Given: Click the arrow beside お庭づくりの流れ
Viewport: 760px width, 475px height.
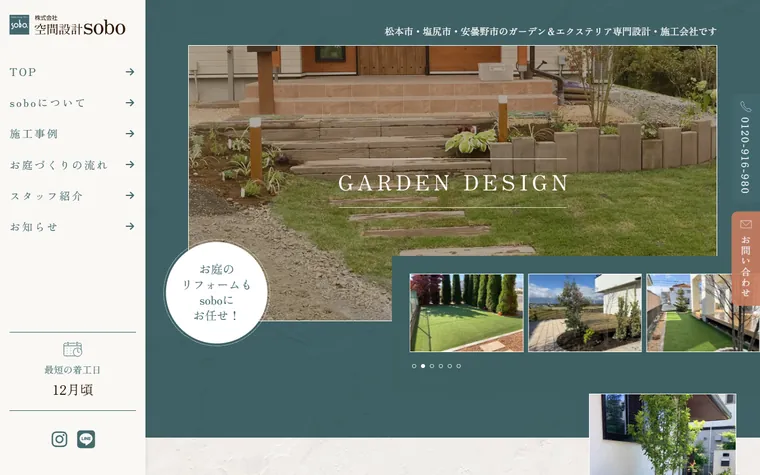Looking at the screenshot, I should pos(130,164).
